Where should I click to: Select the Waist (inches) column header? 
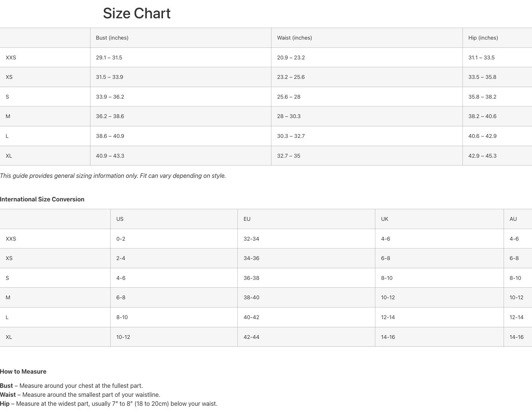point(294,38)
